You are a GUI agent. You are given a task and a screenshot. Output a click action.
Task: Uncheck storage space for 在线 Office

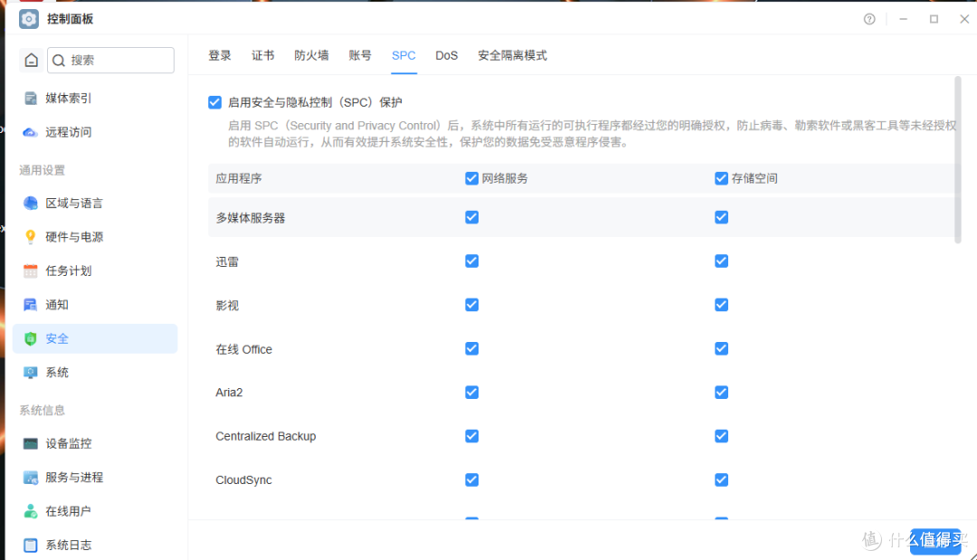(x=722, y=349)
